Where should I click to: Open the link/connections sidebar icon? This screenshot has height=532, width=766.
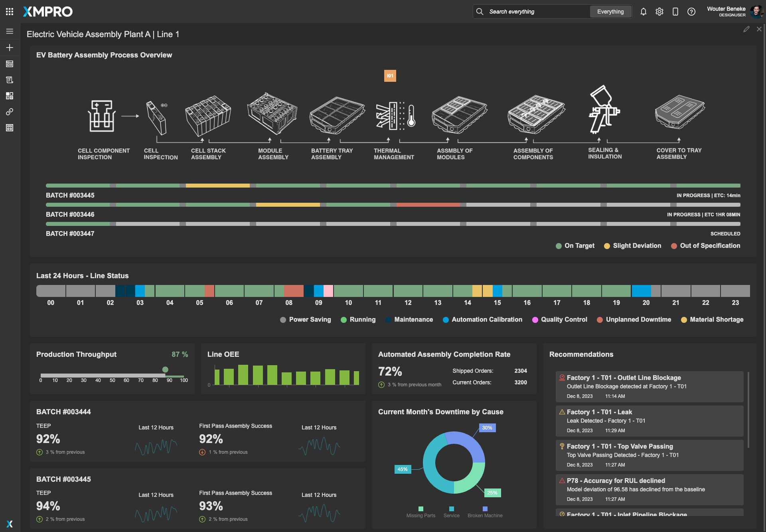point(10,112)
